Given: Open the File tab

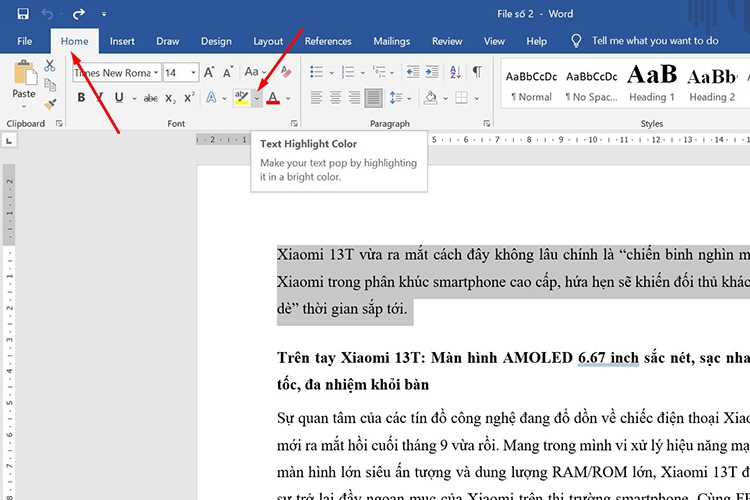Looking at the screenshot, I should click(24, 41).
